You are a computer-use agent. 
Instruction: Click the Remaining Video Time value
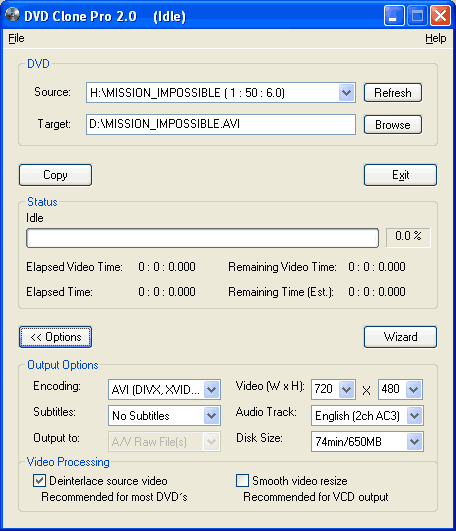pos(377,267)
